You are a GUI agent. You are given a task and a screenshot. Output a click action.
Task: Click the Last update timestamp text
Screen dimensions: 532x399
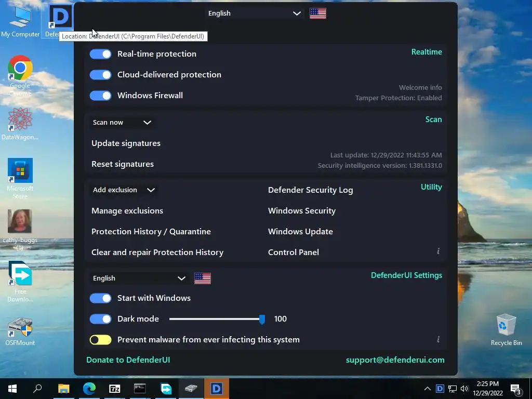tap(386, 155)
